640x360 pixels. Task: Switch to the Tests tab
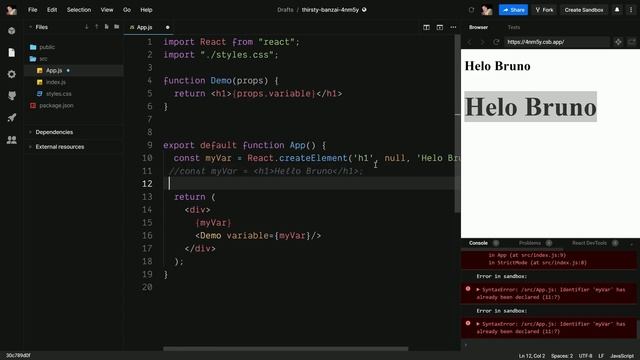point(513,27)
